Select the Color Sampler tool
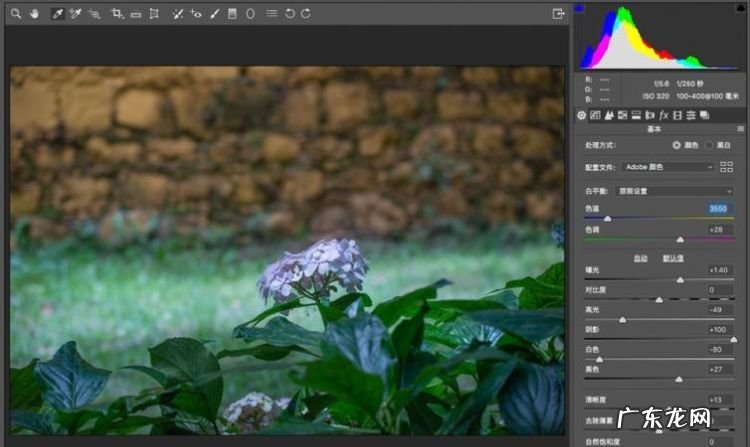This screenshot has height=447, width=750. (75, 13)
